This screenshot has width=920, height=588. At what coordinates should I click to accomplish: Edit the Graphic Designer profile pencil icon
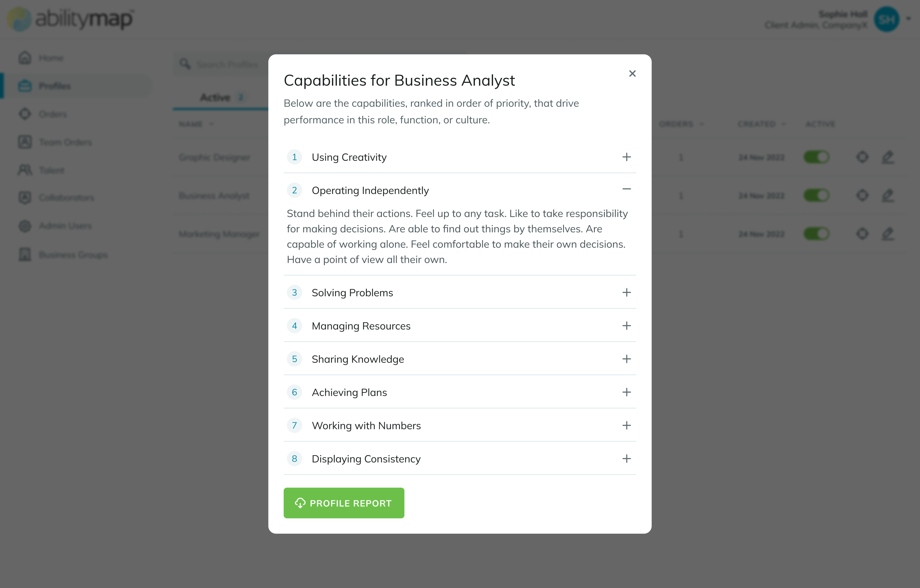pos(888,158)
